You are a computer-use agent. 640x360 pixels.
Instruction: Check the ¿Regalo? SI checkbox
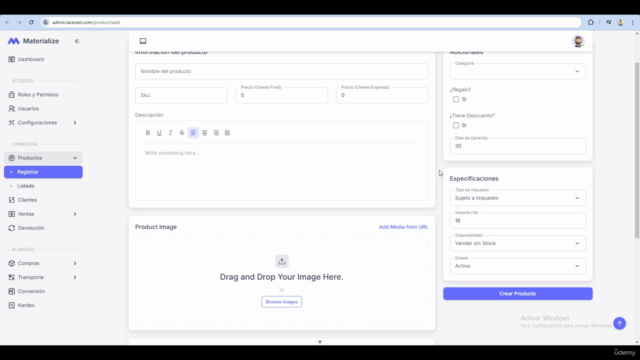[x=456, y=99]
